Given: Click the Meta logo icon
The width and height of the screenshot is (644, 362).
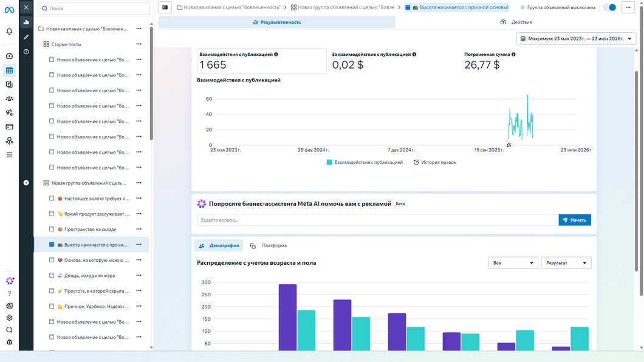Looking at the screenshot, I should tap(9, 10).
